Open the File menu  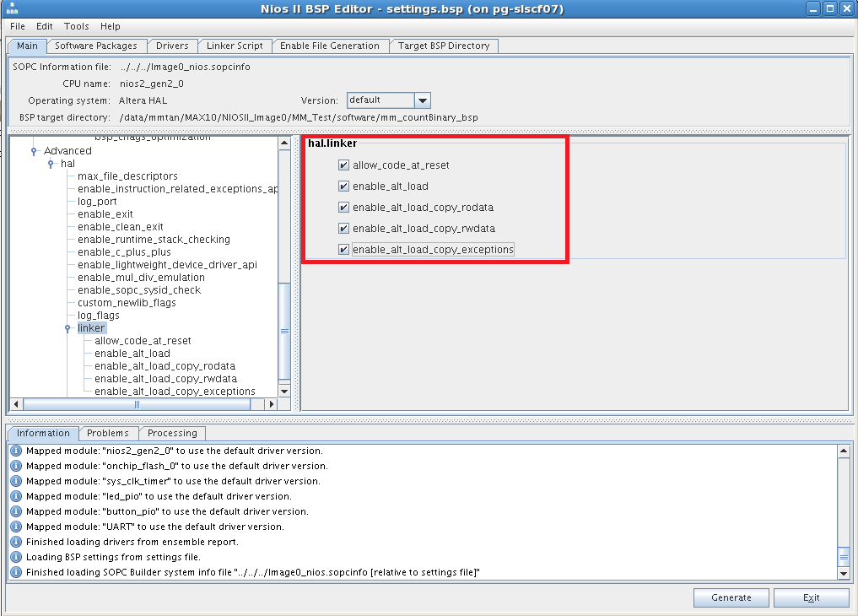pos(18,26)
